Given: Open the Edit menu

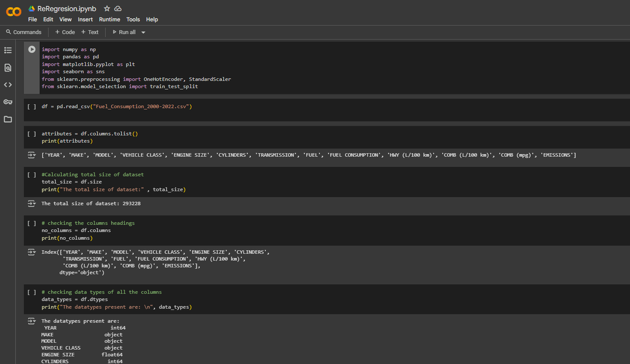Looking at the screenshot, I should pos(48,19).
